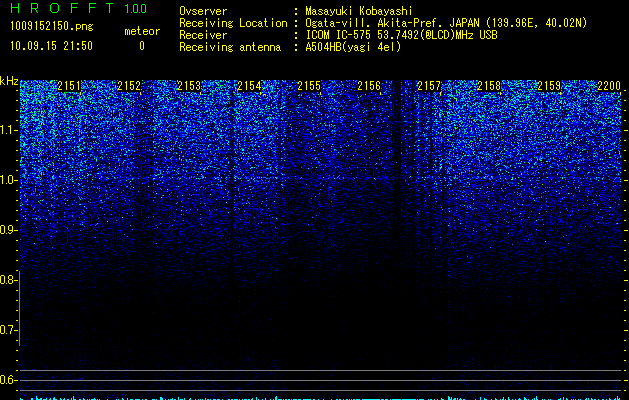Click the date stamp 10.09.15 21:50

point(51,46)
